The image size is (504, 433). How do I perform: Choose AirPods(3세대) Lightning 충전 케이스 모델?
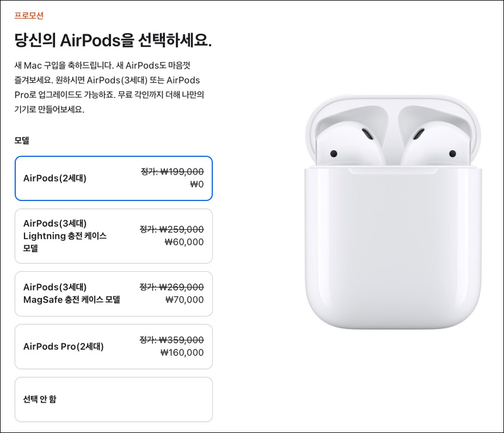pos(114,236)
